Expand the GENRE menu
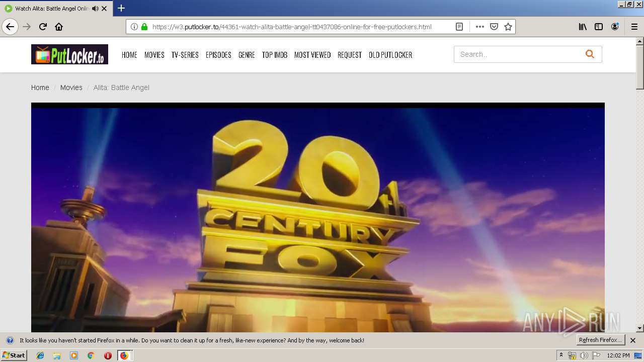This screenshot has height=362, width=644. (247, 55)
